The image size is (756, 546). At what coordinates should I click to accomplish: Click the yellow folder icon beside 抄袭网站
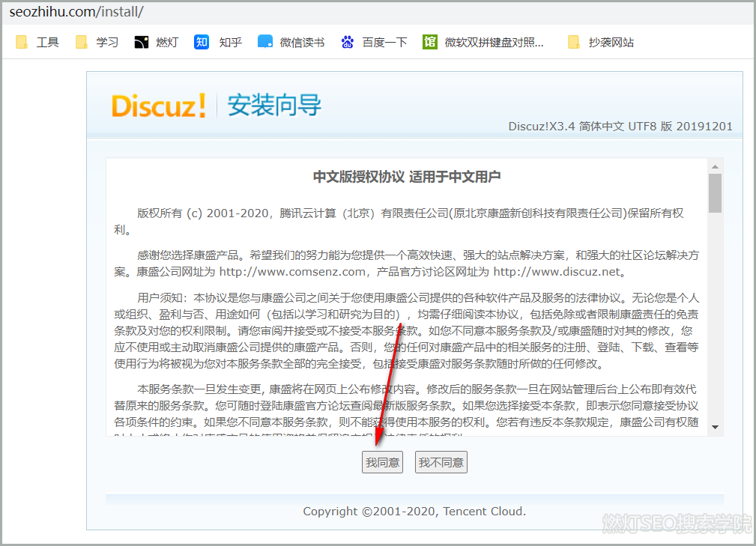(x=574, y=43)
